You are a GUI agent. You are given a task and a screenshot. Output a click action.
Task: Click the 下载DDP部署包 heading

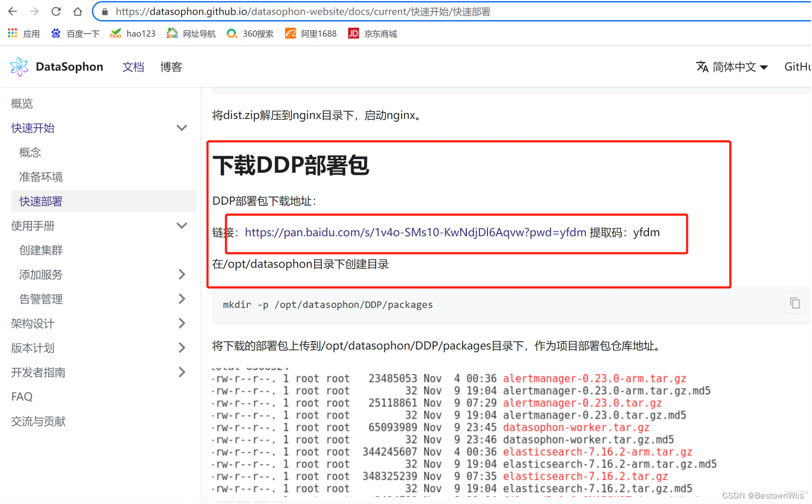(291, 165)
